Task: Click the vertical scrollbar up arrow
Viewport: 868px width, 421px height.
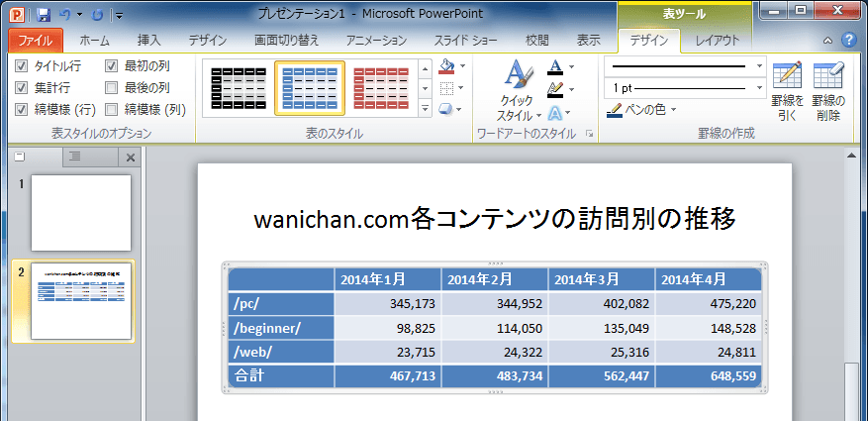Action: click(852, 158)
